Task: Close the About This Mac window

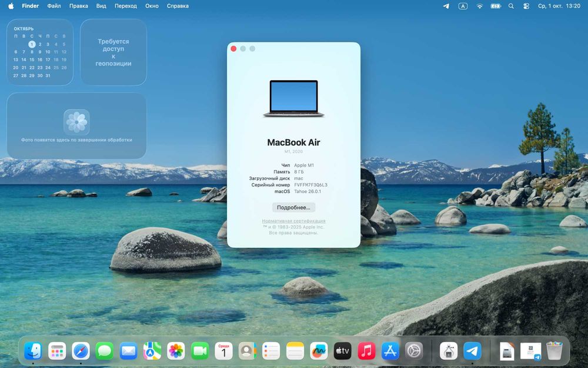Action: pyautogui.click(x=233, y=49)
